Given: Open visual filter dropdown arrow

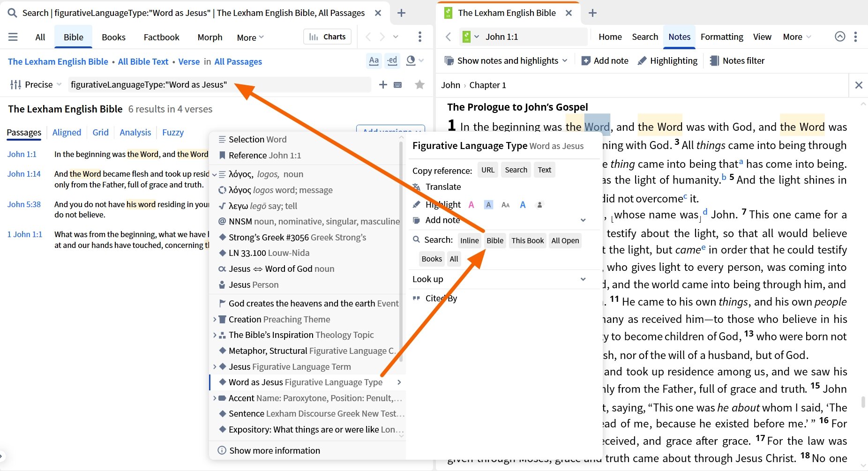Looking at the screenshot, I should (421, 60).
